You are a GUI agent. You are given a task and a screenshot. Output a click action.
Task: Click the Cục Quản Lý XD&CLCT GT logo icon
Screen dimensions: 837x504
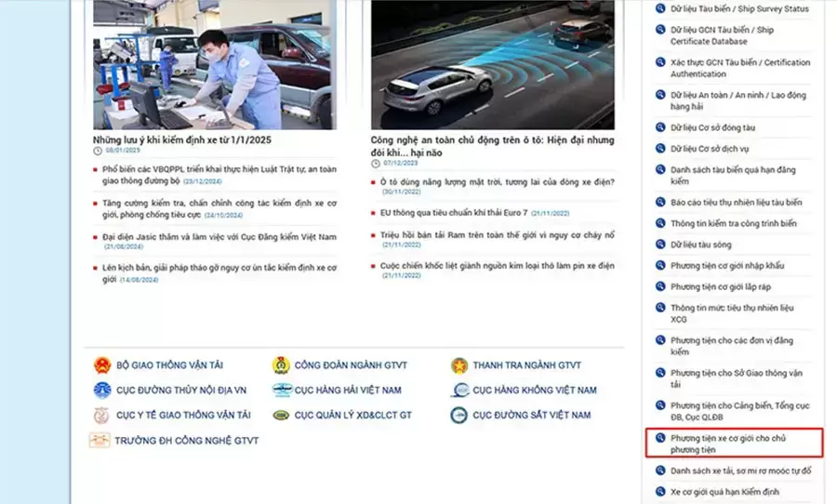pos(280,416)
